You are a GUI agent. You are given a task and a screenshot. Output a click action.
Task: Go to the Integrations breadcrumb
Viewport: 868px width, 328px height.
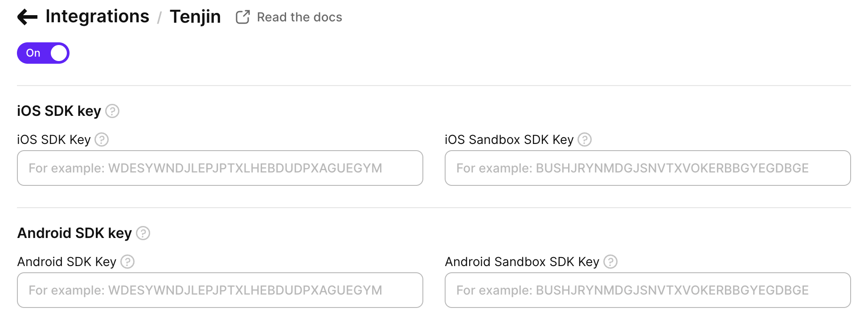(97, 16)
